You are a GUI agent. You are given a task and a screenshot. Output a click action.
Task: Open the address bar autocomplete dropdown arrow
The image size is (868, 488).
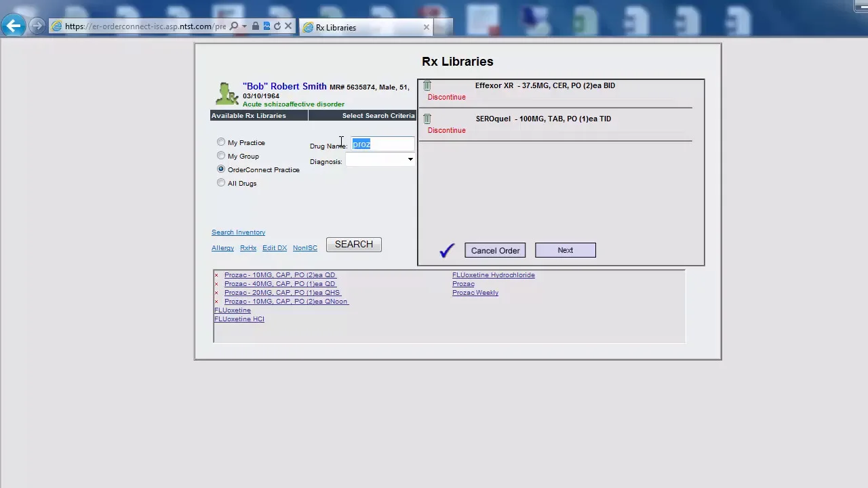pyautogui.click(x=244, y=26)
